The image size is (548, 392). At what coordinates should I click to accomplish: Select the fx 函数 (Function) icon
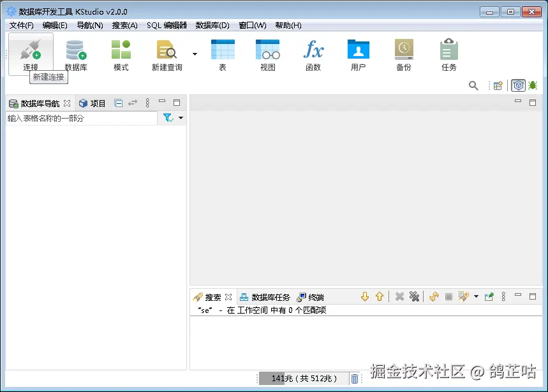[x=313, y=54]
